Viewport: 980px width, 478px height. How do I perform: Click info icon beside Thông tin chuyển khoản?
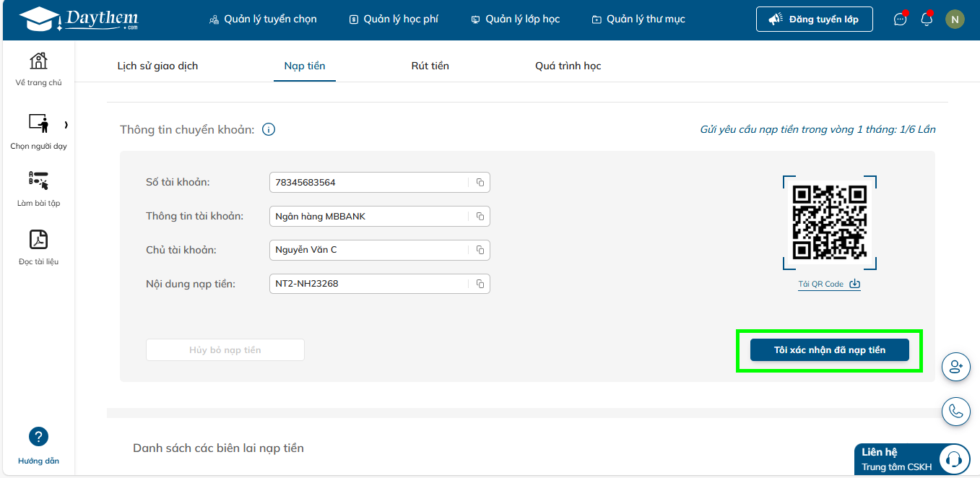[x=269, y=130]
